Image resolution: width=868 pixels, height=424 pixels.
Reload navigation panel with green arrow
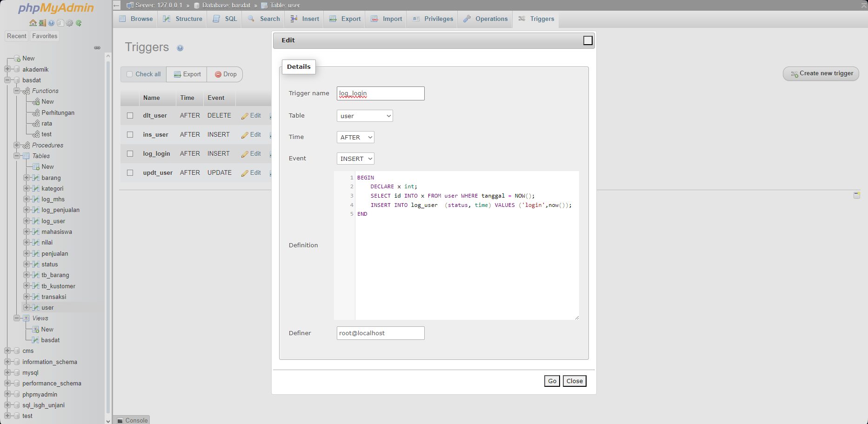[79, 23]
